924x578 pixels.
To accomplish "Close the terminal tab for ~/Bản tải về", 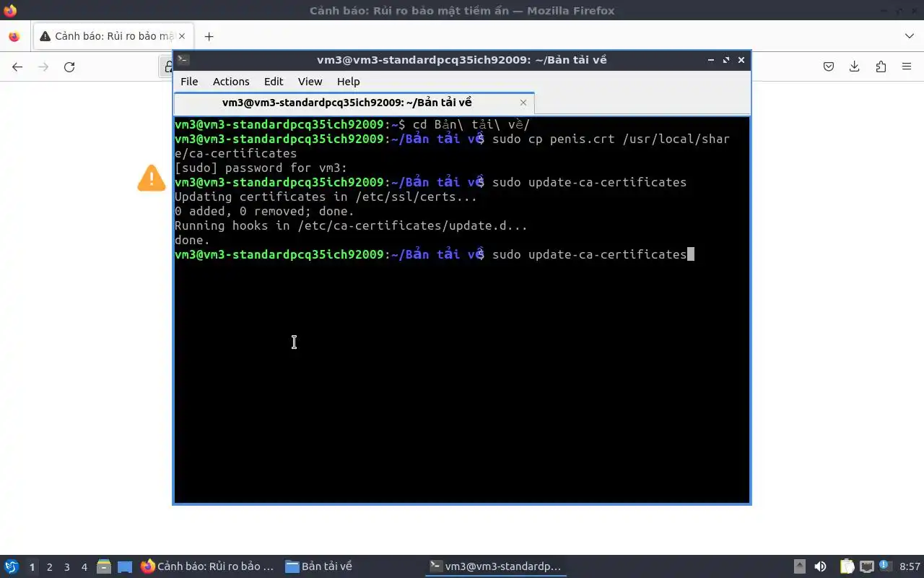I will coord(523,103).
